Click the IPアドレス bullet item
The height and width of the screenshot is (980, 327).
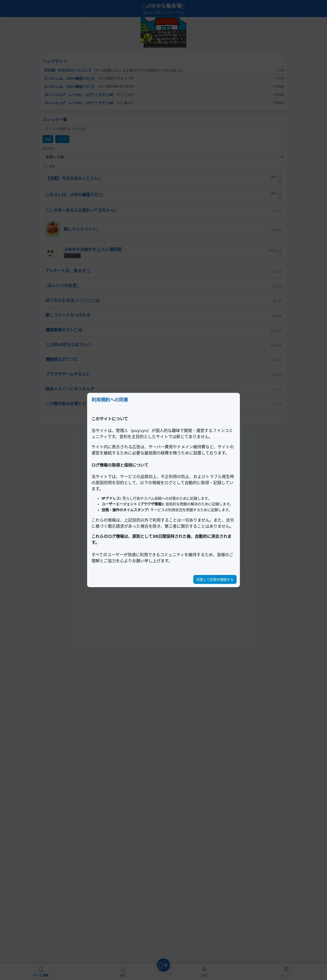pos(156,498)
